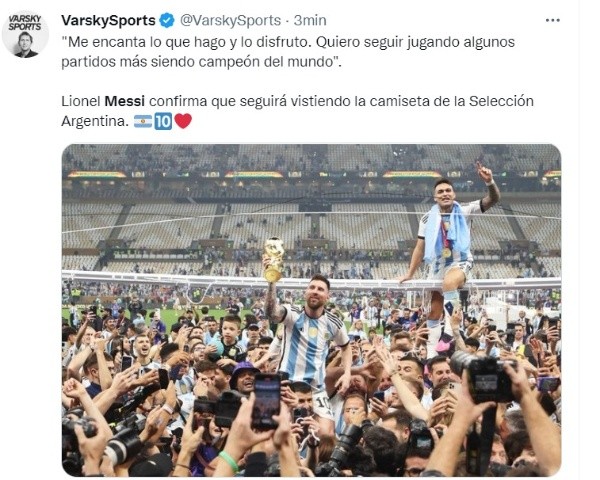The width and height of the screenshot is (600, 480).
Task: Click the Argentina flag emoji
Action: (143, 122)
